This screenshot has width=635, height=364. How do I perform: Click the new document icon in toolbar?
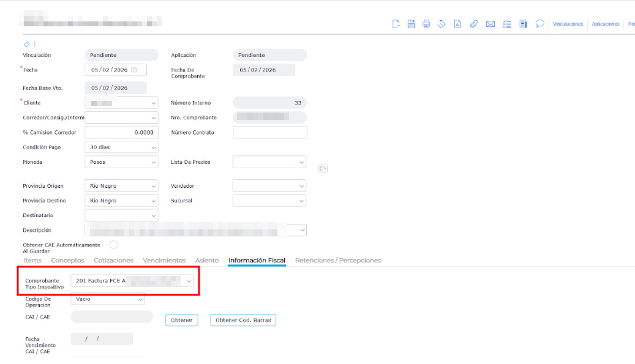(x=396, y=24)
